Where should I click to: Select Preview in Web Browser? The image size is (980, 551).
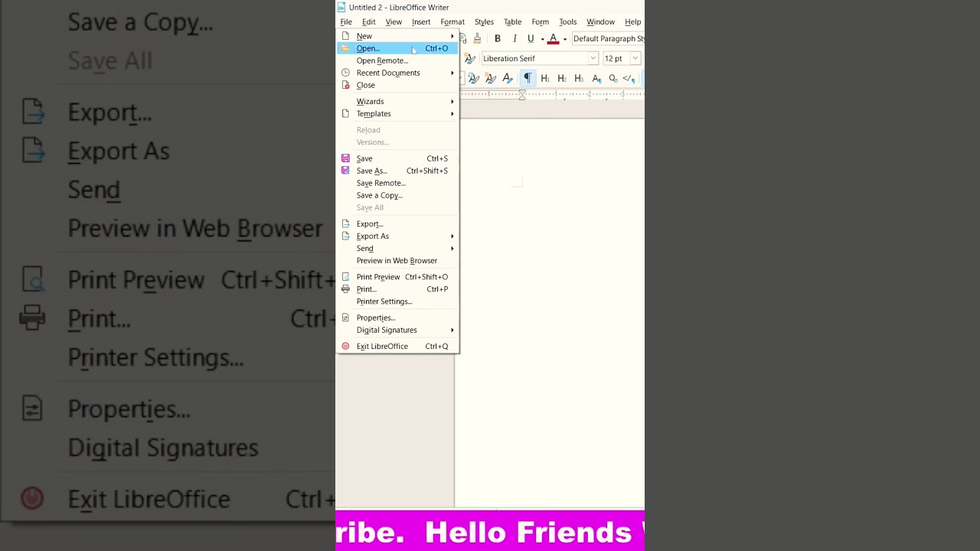[x=397, y=260]
